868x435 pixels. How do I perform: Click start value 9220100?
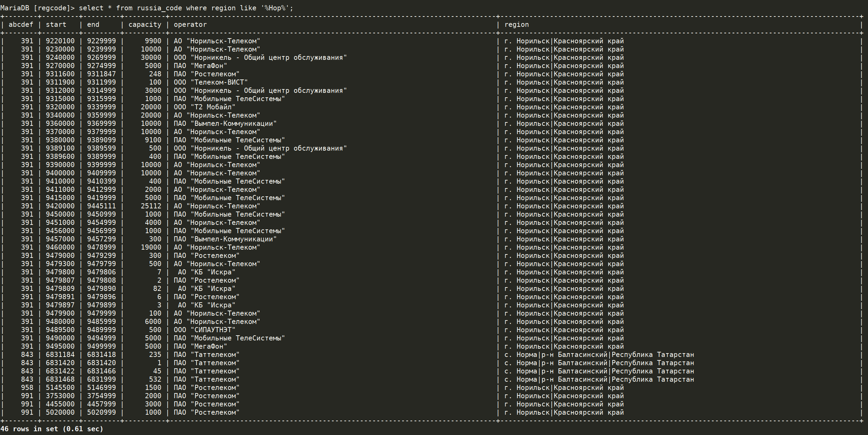[60, 41]
